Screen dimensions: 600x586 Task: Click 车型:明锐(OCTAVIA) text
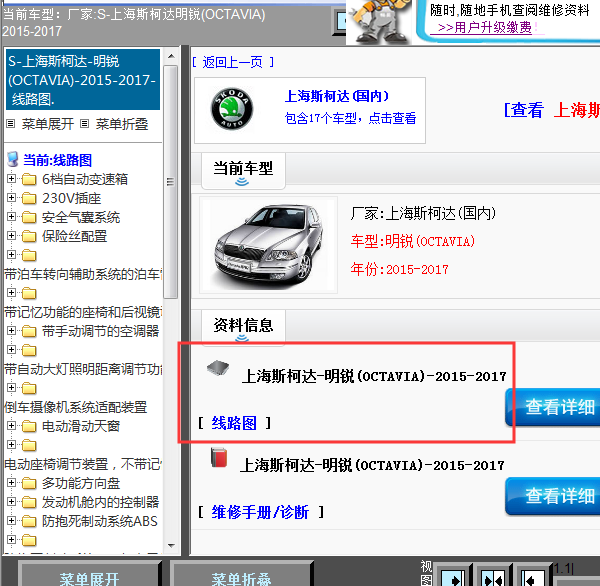point(412,242)
